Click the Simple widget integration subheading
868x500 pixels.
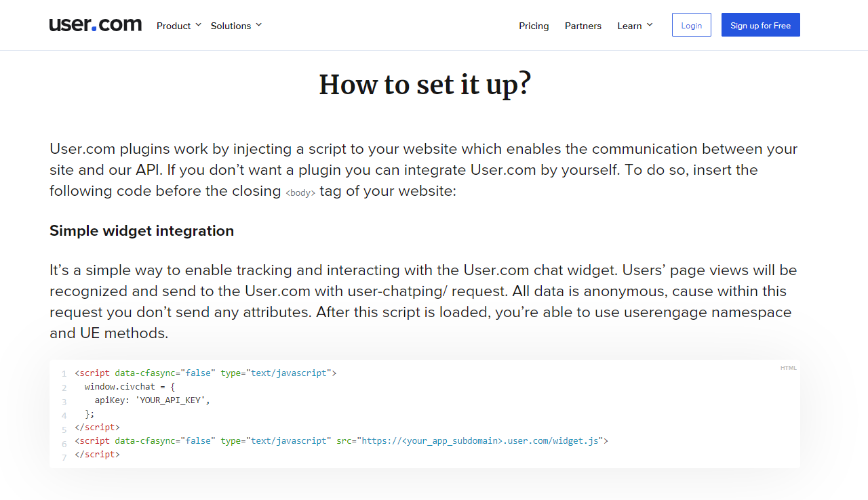tap(142, 230)
